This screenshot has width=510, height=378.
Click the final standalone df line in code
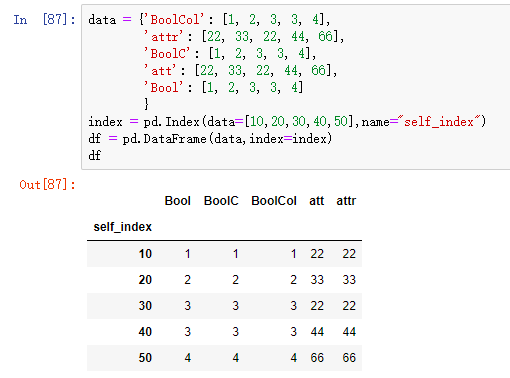[x=95, y=156]
